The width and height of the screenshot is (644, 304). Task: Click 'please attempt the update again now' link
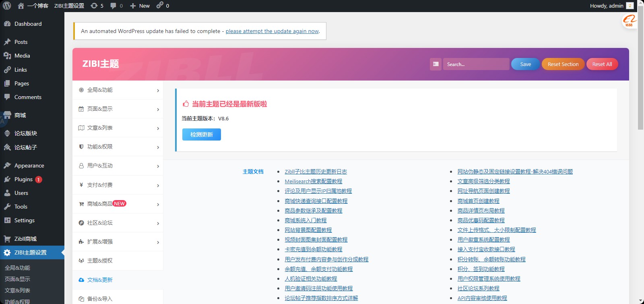tap(272, 31)
